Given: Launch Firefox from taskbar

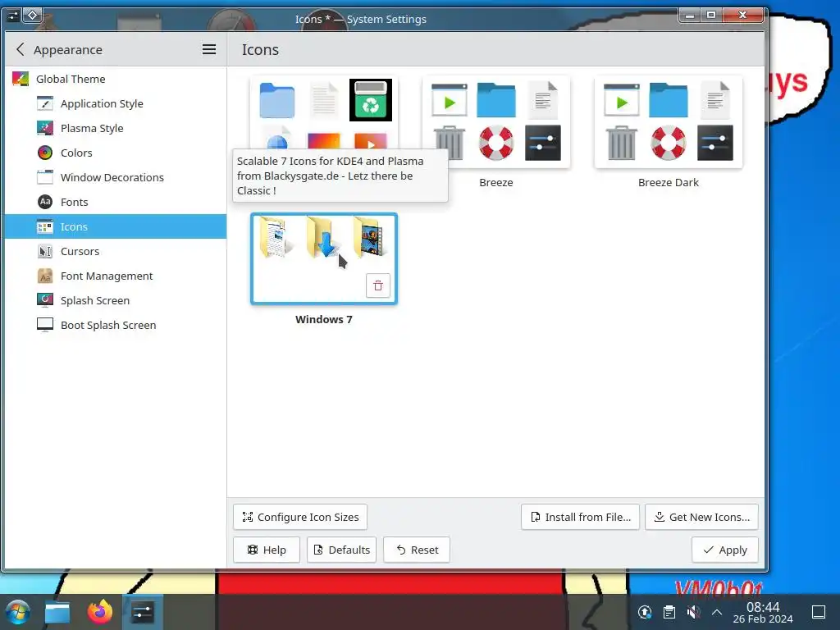Looking at the screenshot, I should pos(100,612).
